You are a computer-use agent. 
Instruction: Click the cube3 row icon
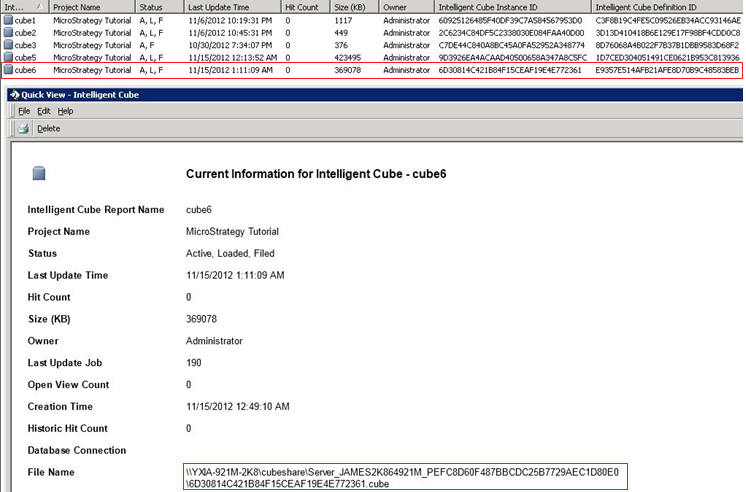click(x=7, y=45)
